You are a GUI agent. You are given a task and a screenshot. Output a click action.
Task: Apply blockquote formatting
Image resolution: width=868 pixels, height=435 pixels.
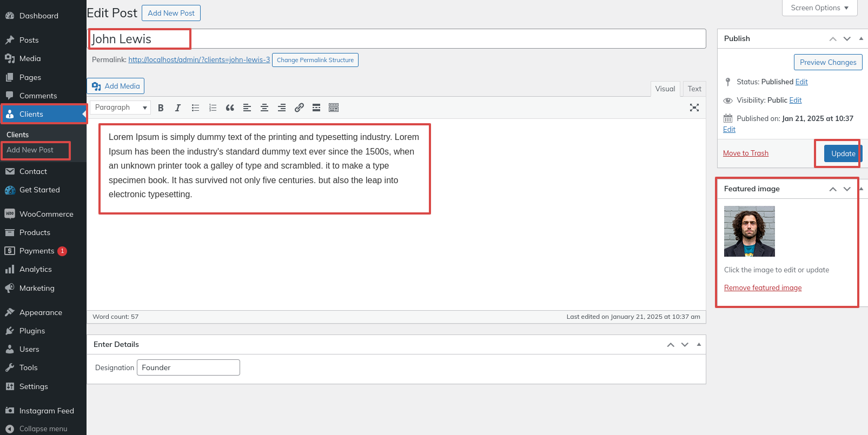230,108
